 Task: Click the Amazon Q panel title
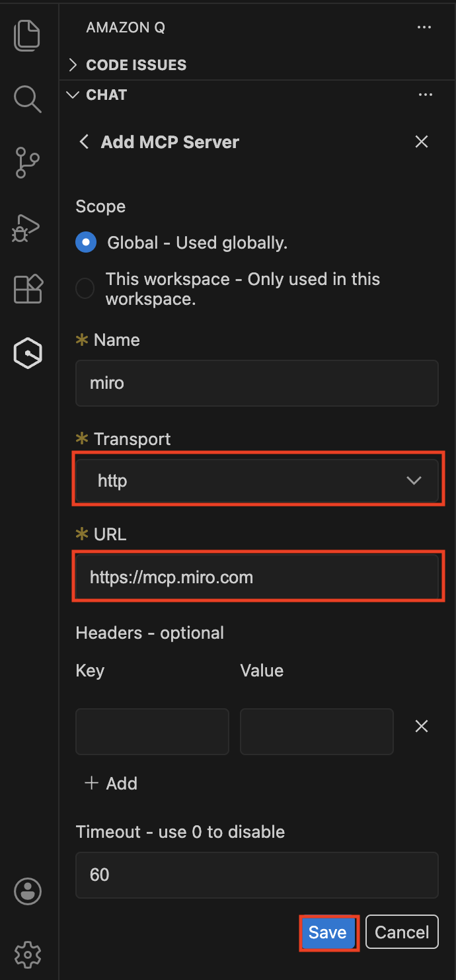pyautogui.click(x=126, y=28)
